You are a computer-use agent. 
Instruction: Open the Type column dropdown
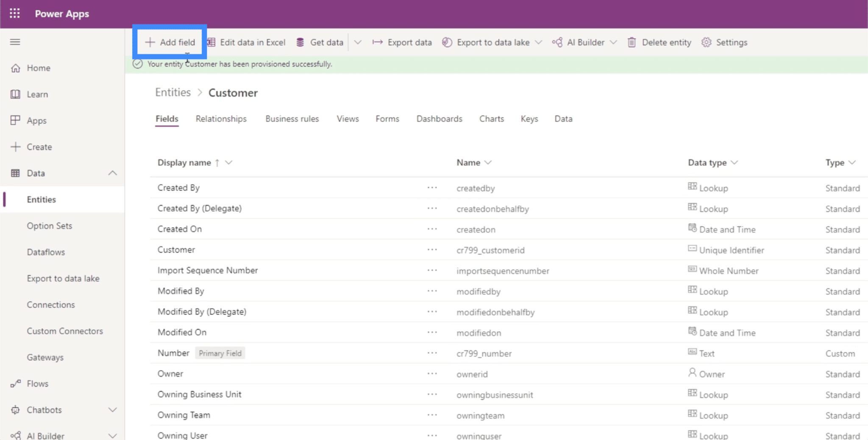(852, 163)
